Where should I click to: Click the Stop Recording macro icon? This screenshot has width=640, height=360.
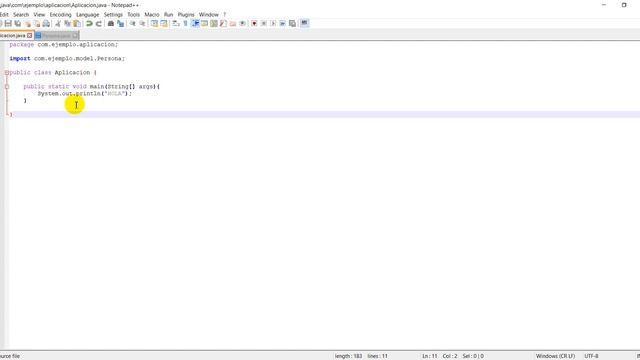264,24
